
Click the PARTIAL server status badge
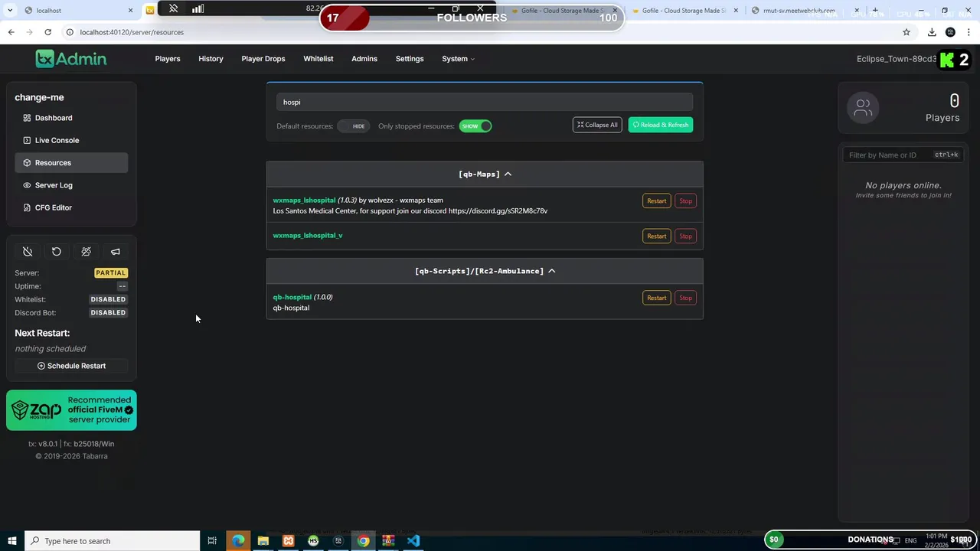point(111,272)
